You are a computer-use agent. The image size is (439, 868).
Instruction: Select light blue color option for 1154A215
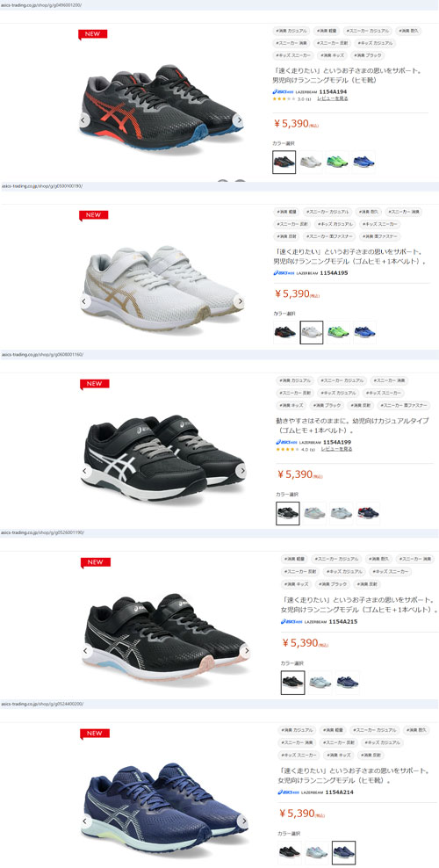[x=320, y=683]
